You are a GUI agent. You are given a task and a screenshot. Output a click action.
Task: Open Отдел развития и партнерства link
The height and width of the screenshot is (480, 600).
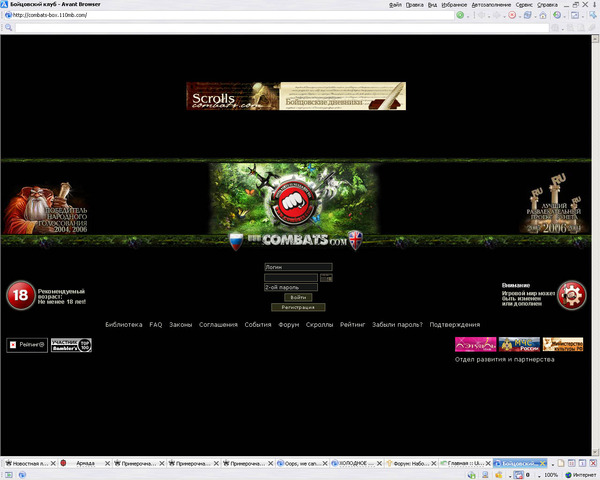coord(504,359)
